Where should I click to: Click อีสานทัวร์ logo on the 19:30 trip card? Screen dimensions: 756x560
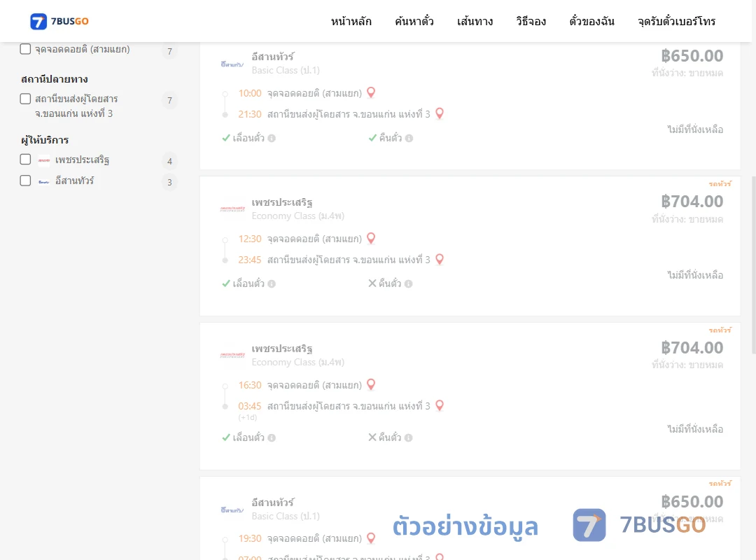232,510
